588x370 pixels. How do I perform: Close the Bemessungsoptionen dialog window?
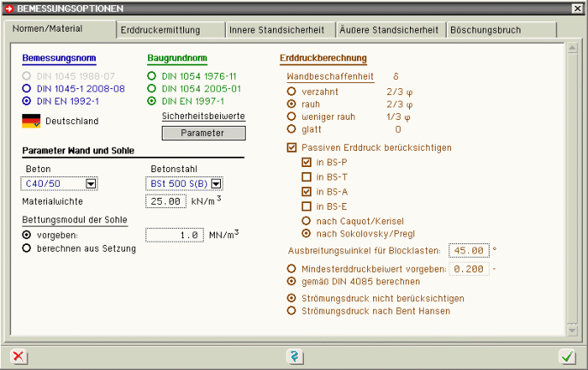click(x=578, y=8)
